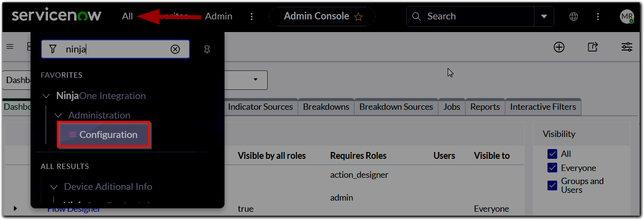Open the Admin menu
The image size is (644, 220).
click(219, 16)
